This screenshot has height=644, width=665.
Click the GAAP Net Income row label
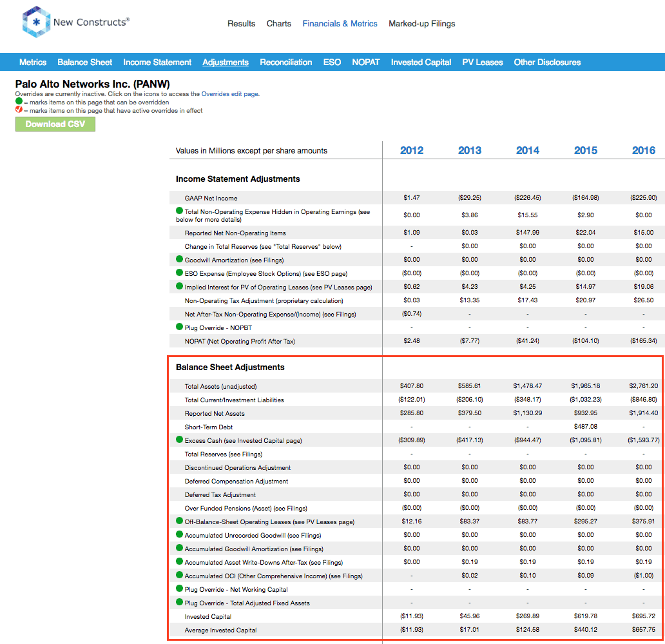click(211, 198)
